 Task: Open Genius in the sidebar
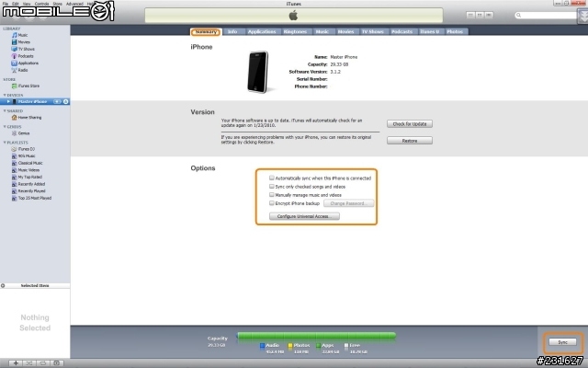click(x=20, y=132)
